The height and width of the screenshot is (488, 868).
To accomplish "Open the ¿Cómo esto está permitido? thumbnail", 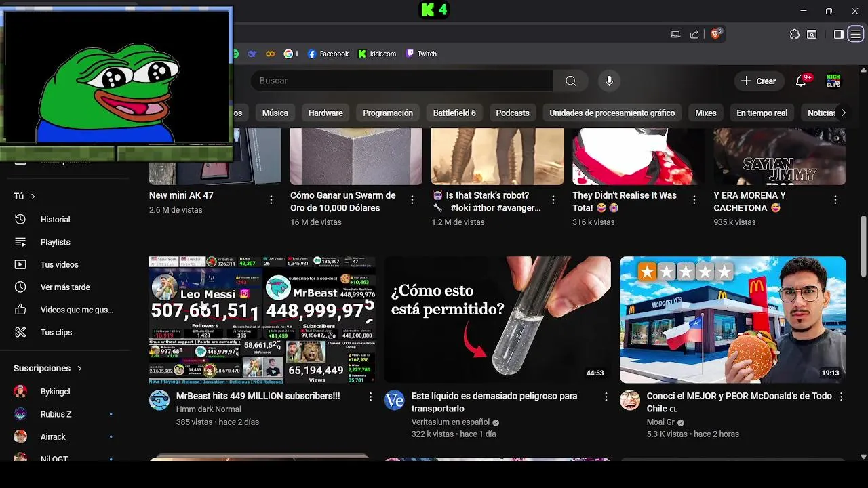I will (x=498, y=320).
